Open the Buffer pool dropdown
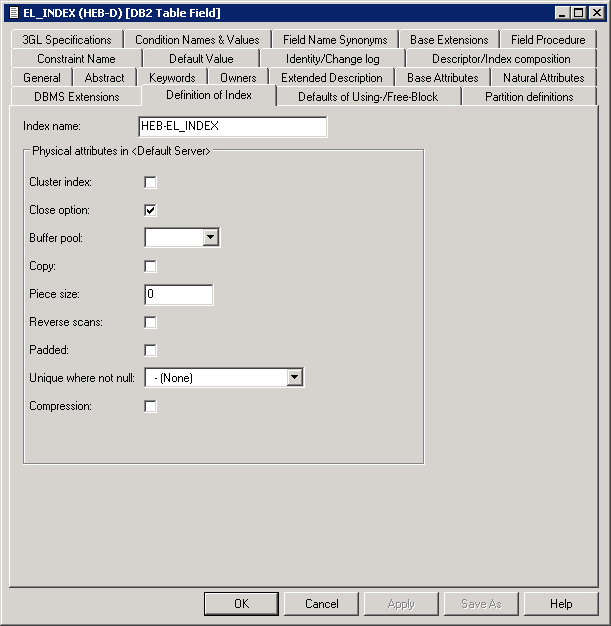 pos(210,238)
